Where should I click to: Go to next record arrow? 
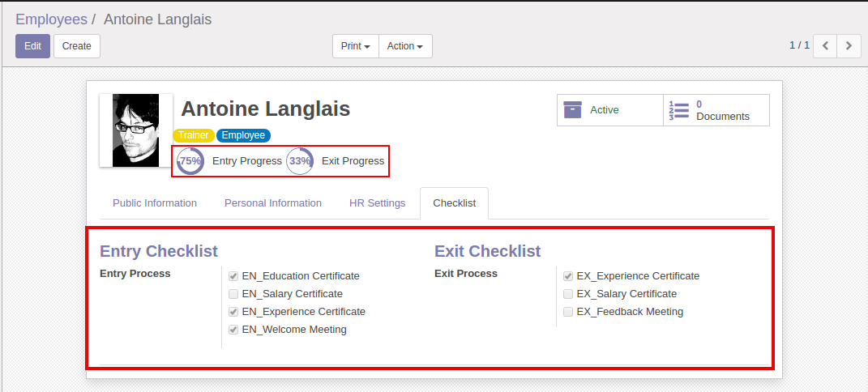pyautogui.click(x=849, y=45)
